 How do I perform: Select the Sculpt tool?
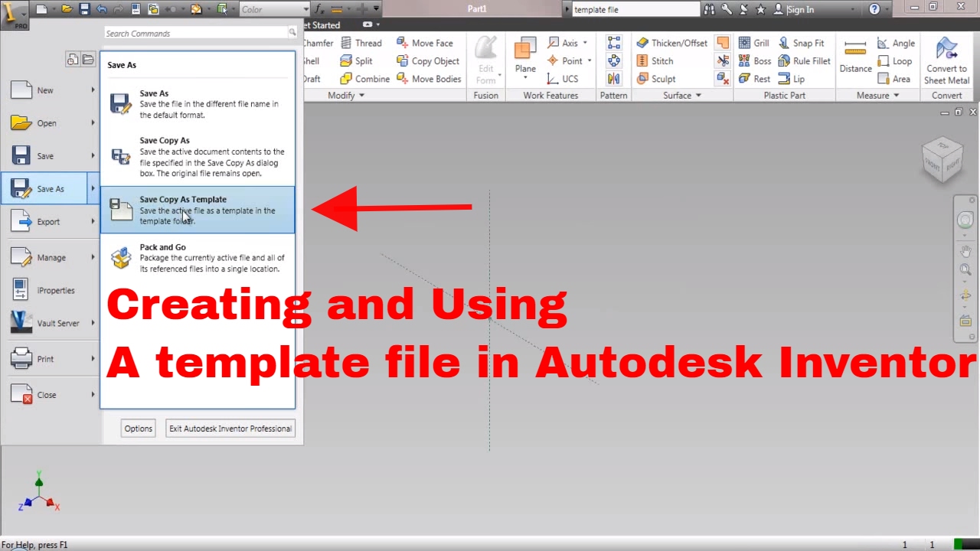657,79
